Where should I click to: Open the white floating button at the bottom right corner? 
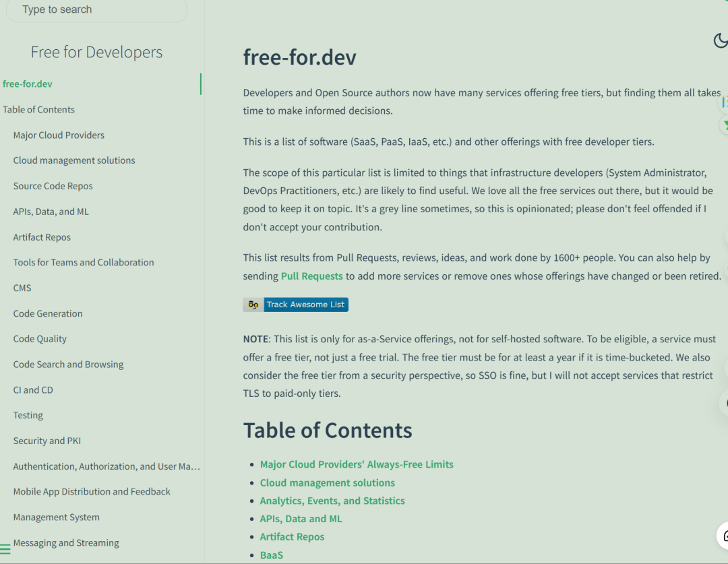(723, 536)
